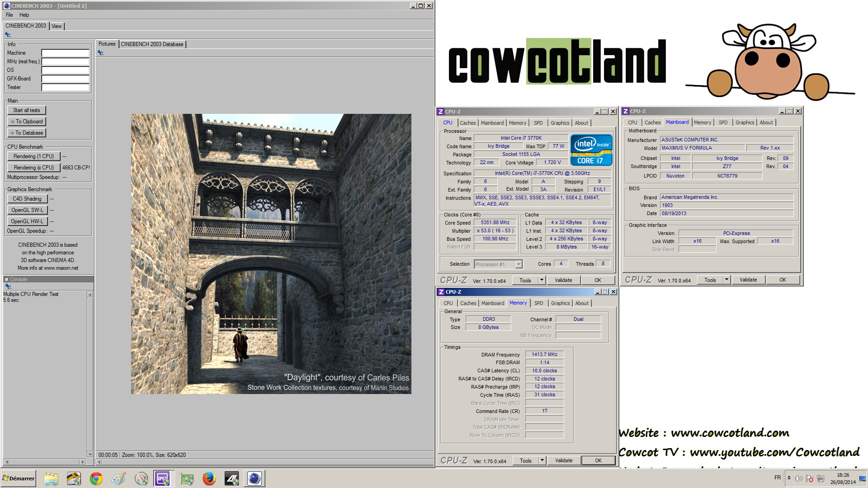Click the volume speaker tray icon
Screen dimensions: 868x488
click(x=799, y=479)
